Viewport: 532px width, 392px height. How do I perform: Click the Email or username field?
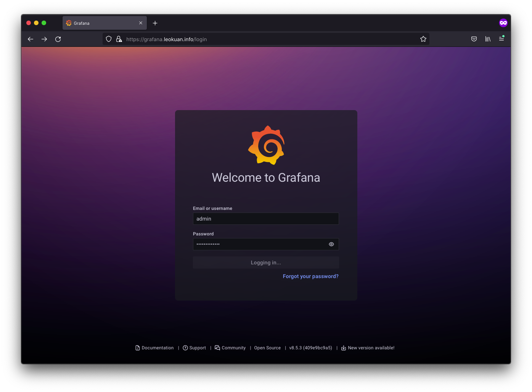click(266, 219)
